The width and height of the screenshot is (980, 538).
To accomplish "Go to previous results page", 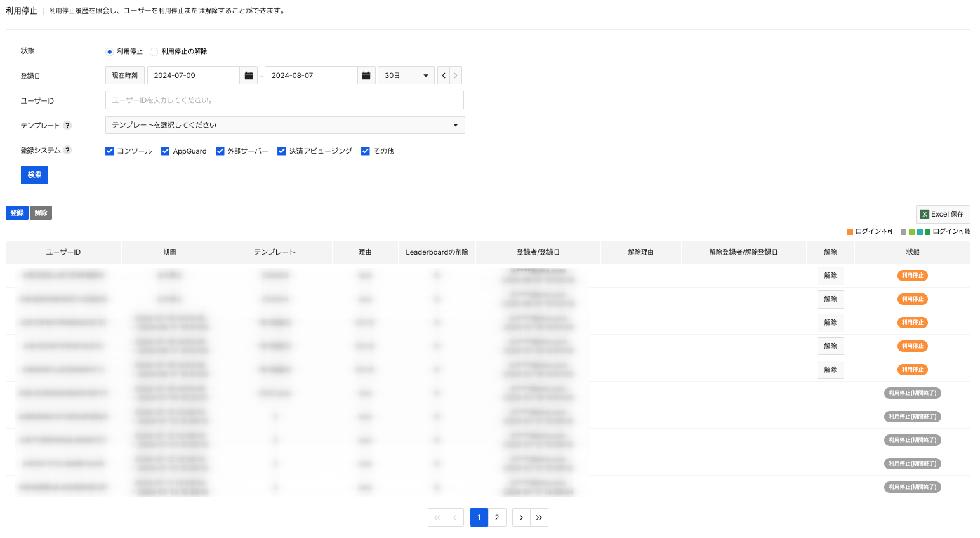I will click(x=455, y=518).
